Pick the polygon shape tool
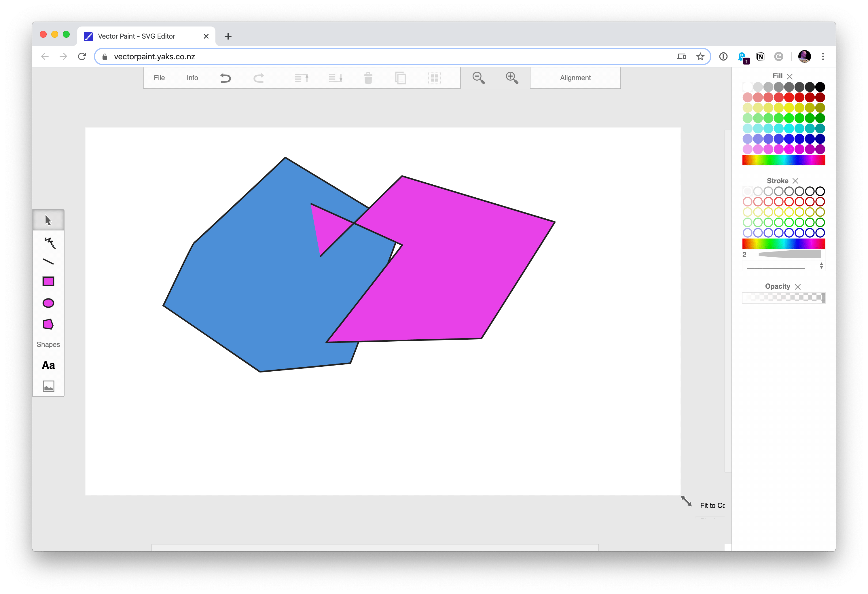 click(x=49, y=324)
